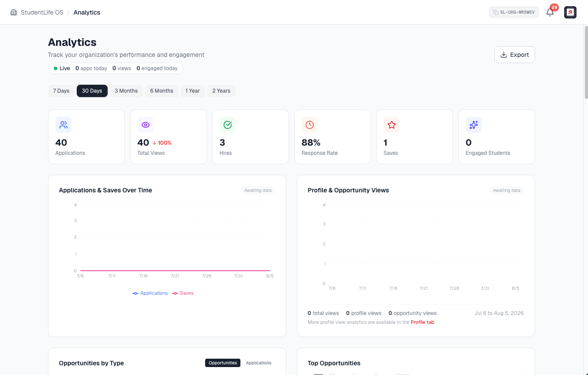The width and height of the screenshot is (588, 375).
Task: Click the 40 Total Views value
Action: (143, 142)
